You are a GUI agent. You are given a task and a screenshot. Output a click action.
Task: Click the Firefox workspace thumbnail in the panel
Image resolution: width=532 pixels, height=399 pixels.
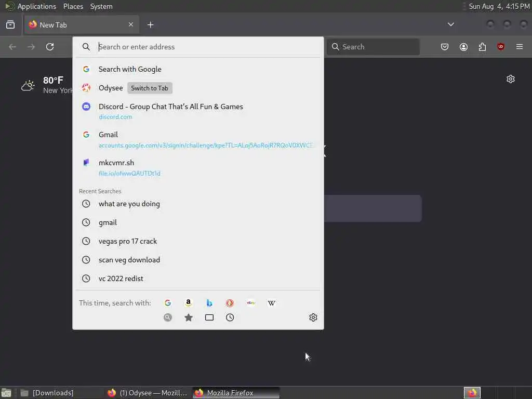click(472, 393)
